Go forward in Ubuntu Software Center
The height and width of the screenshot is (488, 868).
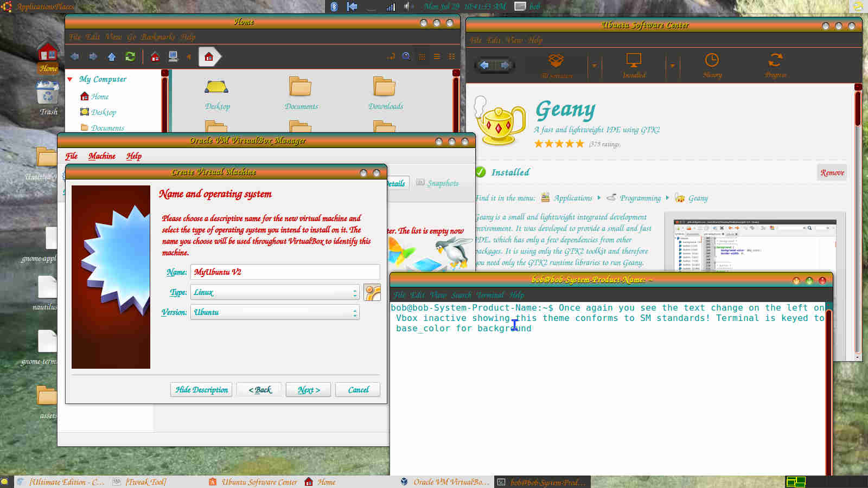click(x=505, y=65)
